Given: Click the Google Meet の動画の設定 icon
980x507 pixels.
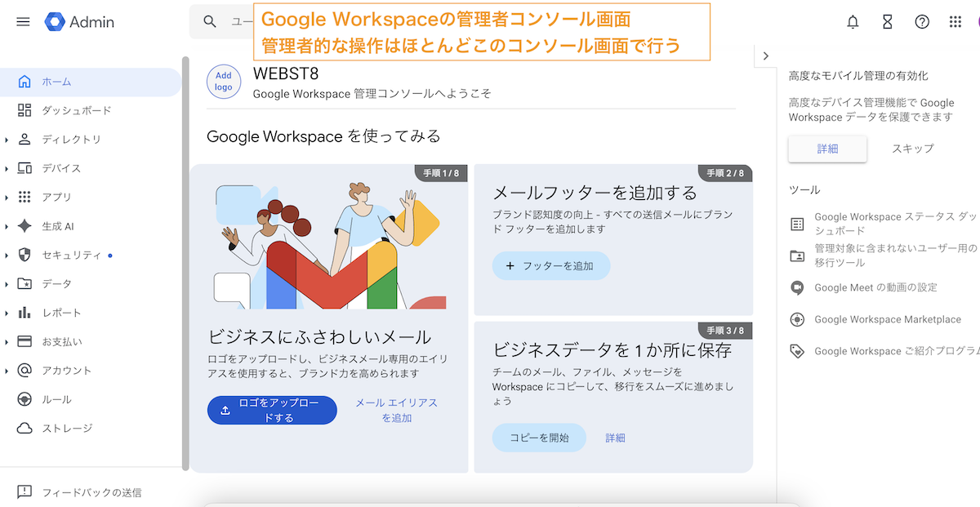Looking at the screenshot, I should coord(797,287).
